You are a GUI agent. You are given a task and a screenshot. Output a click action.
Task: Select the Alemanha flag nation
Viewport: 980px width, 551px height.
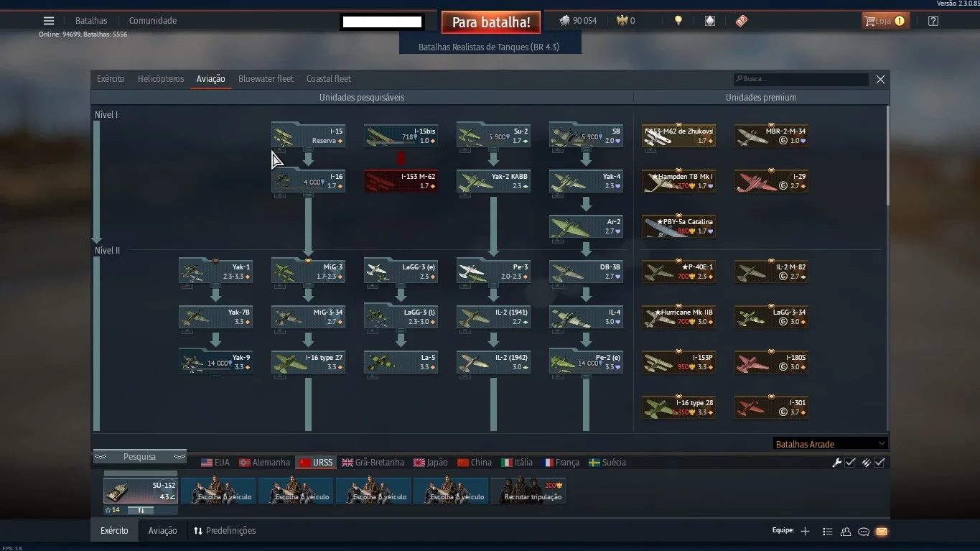click(x=264, y=463)
